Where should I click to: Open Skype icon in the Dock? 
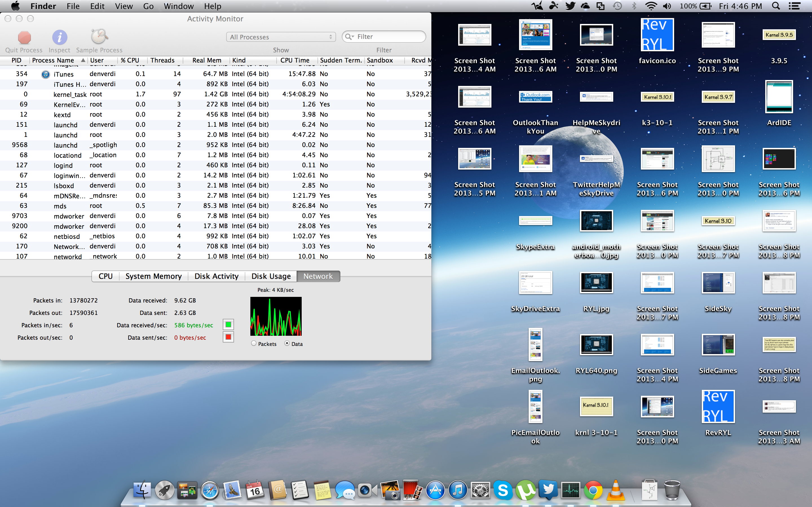tap(502, 491)
